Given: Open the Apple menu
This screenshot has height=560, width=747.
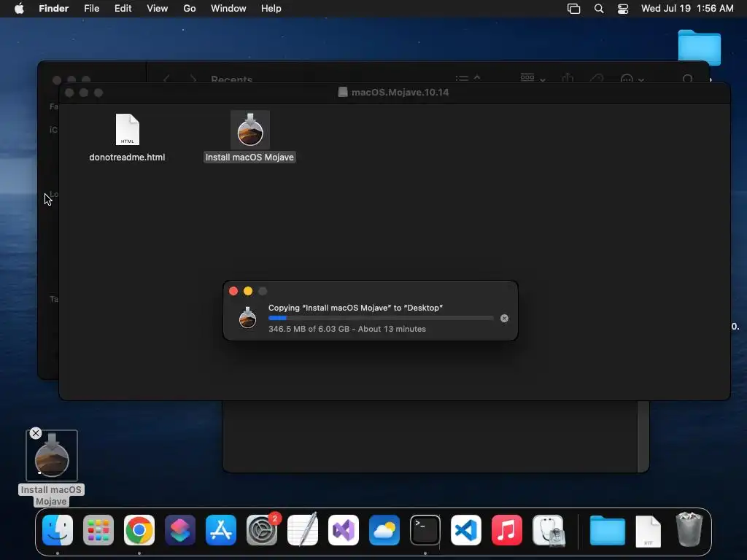Looking at the screenshot, I should pyautogui.click(x=19, y=9).
